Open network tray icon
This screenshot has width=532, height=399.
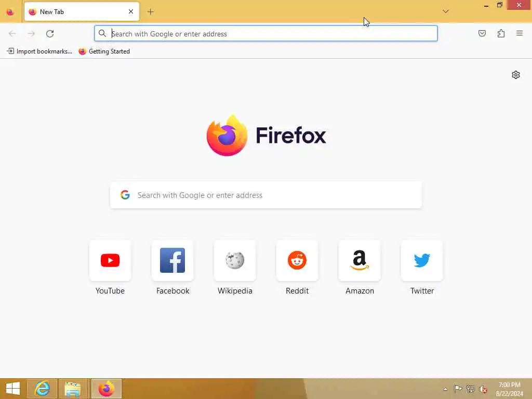pos(470,389)
